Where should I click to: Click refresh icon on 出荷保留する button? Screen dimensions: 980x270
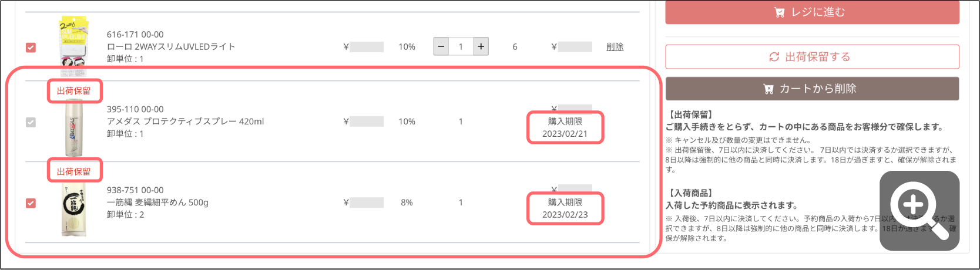coord(774,57)
